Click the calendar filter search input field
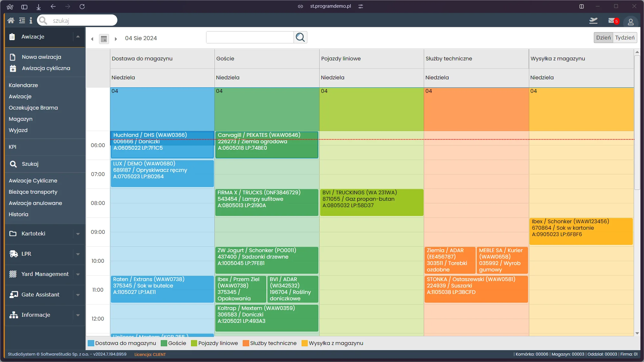Image resolution: width=644 pixels, height=362 pixels. [250, 37]
